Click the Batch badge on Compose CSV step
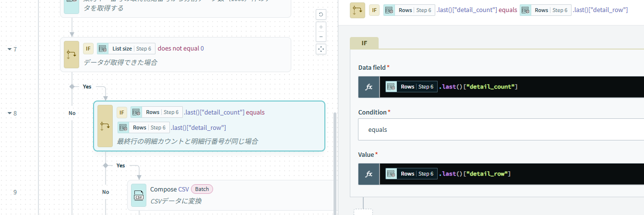The width and height of the screenshot is (644, 215). coord(202,189)
